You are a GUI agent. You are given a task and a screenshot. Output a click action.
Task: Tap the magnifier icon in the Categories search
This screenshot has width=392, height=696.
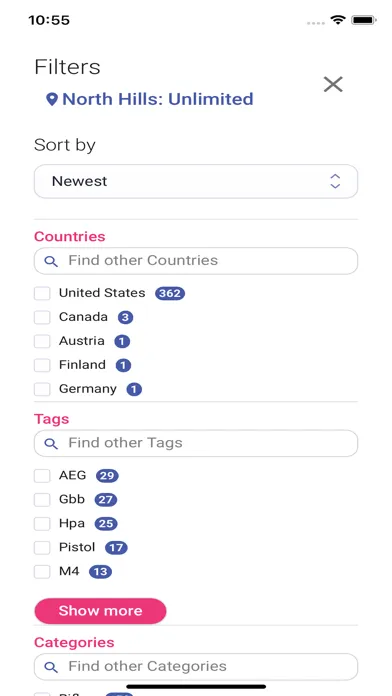click(x=51, y=667)
